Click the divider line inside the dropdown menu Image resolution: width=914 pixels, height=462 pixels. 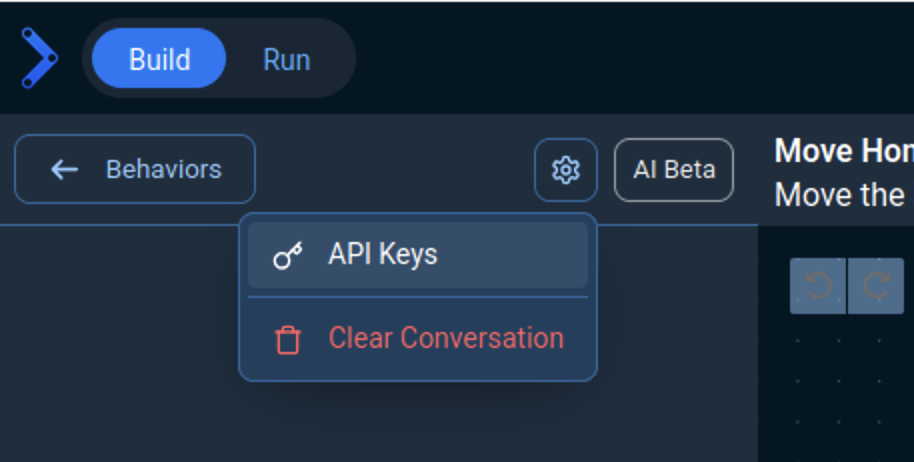coord(417,297)
